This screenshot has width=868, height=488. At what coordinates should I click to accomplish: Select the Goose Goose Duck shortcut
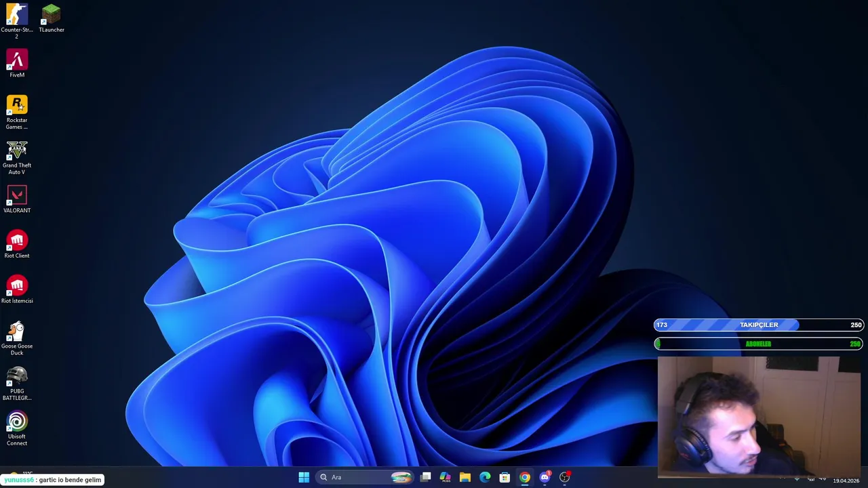[x=17, y=338]
